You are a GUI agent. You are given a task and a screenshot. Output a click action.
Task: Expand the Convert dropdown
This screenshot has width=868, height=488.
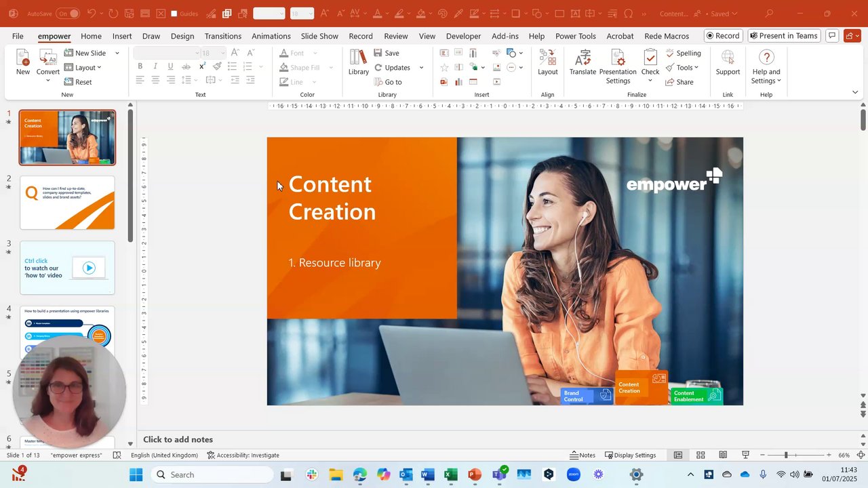point(48,81)
